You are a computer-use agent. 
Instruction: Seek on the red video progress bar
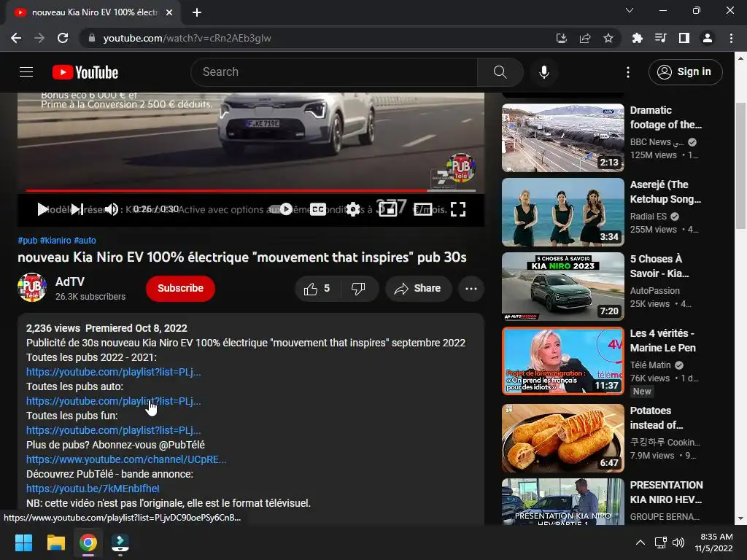pos(251,190)
